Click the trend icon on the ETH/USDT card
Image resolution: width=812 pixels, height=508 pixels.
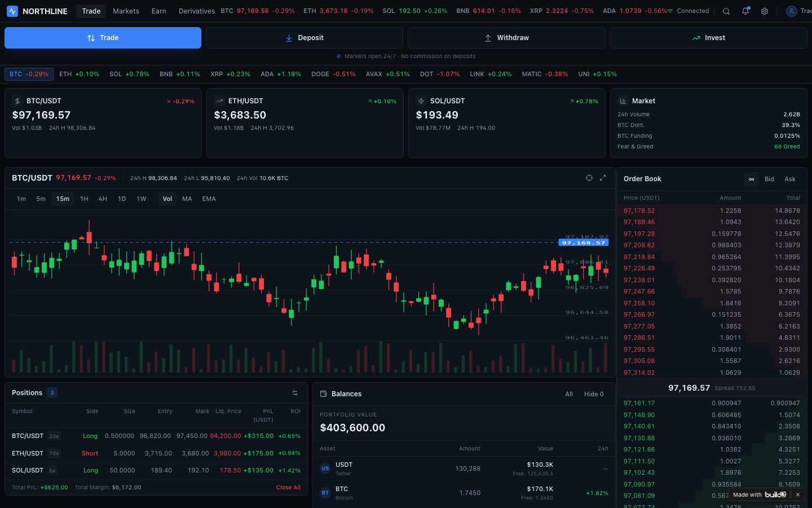[x=219, y=101]
